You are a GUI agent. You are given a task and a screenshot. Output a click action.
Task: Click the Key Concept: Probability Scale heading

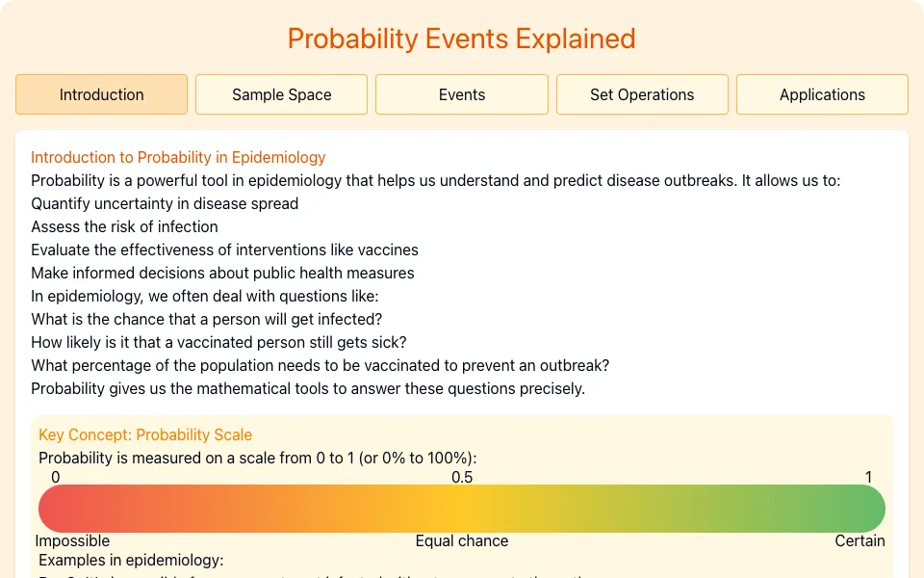point(145,434)
